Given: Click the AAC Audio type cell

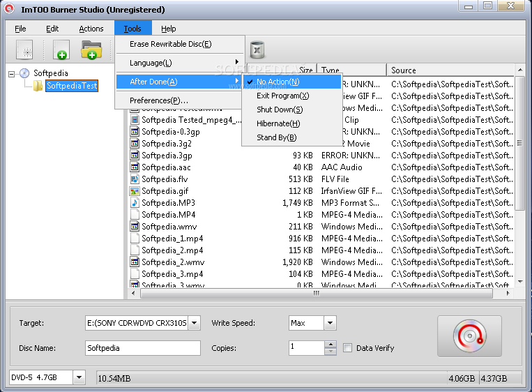Looking at the screenshot, I should point(342,167).
